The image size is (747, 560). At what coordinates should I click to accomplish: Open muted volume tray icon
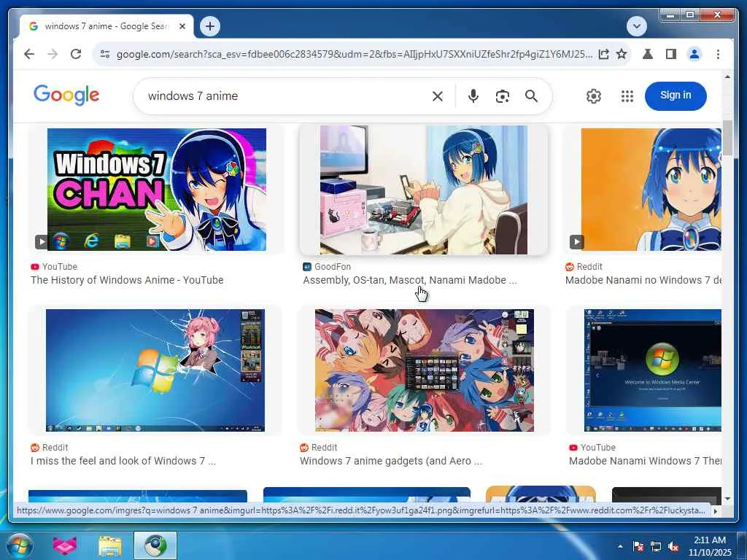point(673,547)
